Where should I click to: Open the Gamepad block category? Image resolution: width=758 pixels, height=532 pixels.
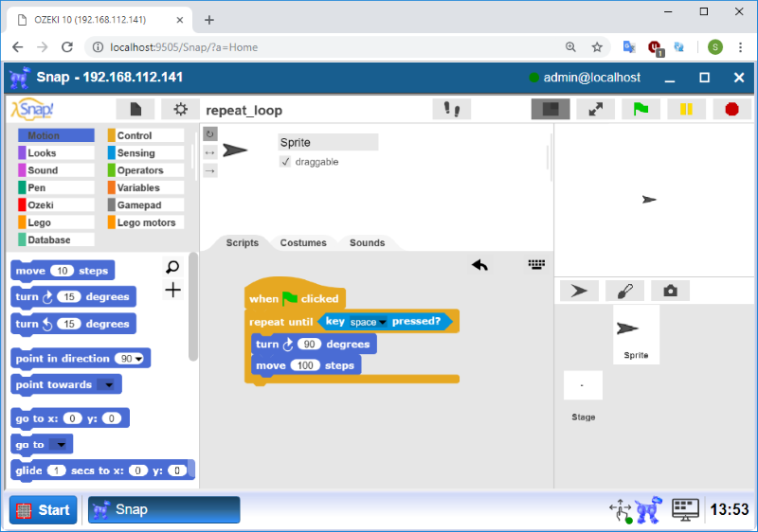pyautogui.click(x=146, y=205)
